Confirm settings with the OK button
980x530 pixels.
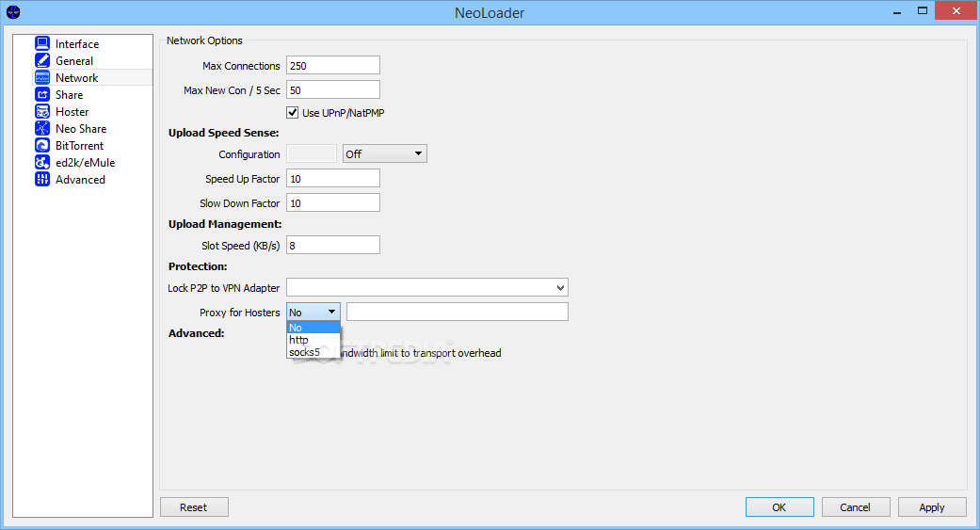click(x=779, y=506)
